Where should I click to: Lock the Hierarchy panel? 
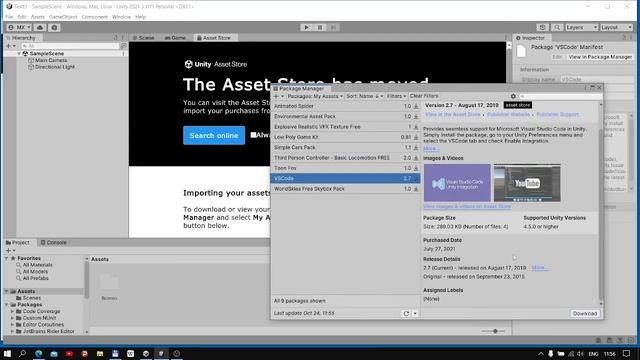[x=116, y=38]
